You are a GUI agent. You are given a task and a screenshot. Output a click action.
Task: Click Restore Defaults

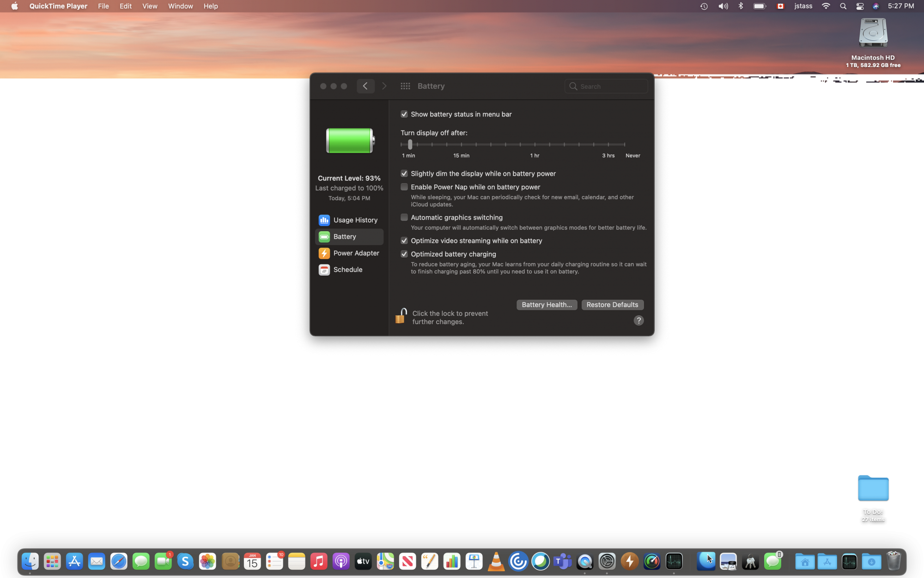pyautogui.click(x=612, y=305)
